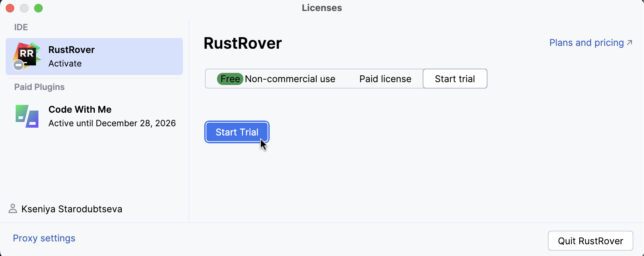644x256 pixels.
Task: Click the Paid Plugins section label
Action: point(39,87)
